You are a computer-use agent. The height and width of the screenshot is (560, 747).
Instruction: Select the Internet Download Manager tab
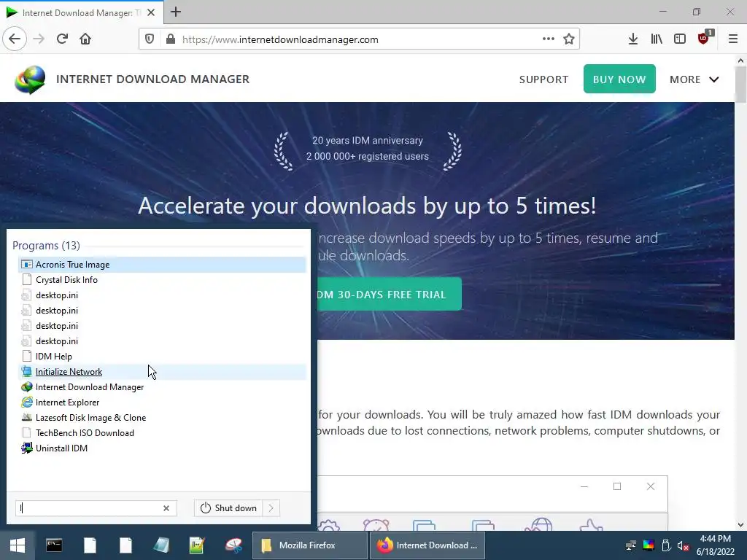(x=81, y=12)
